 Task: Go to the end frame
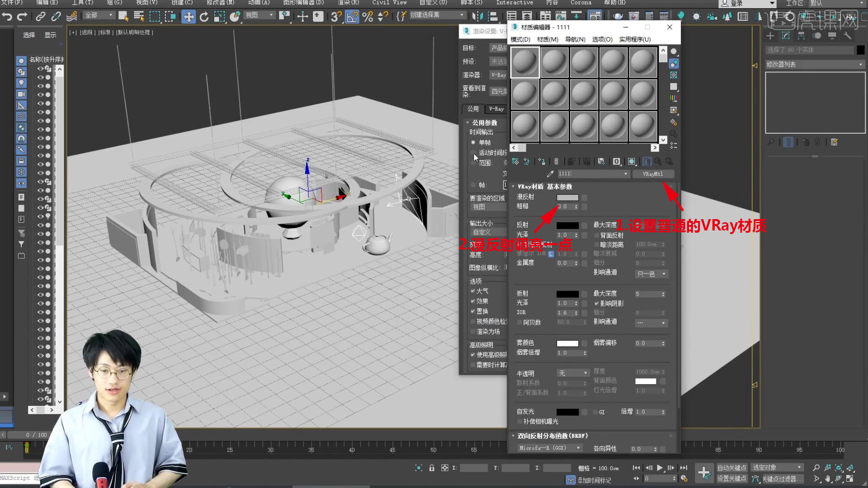[684, 468]
